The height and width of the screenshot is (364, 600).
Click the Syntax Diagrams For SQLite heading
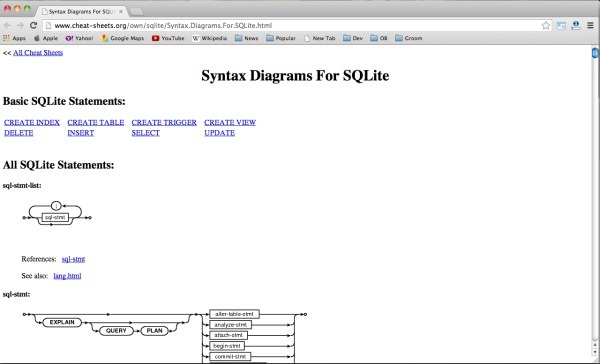click(295, 75)
